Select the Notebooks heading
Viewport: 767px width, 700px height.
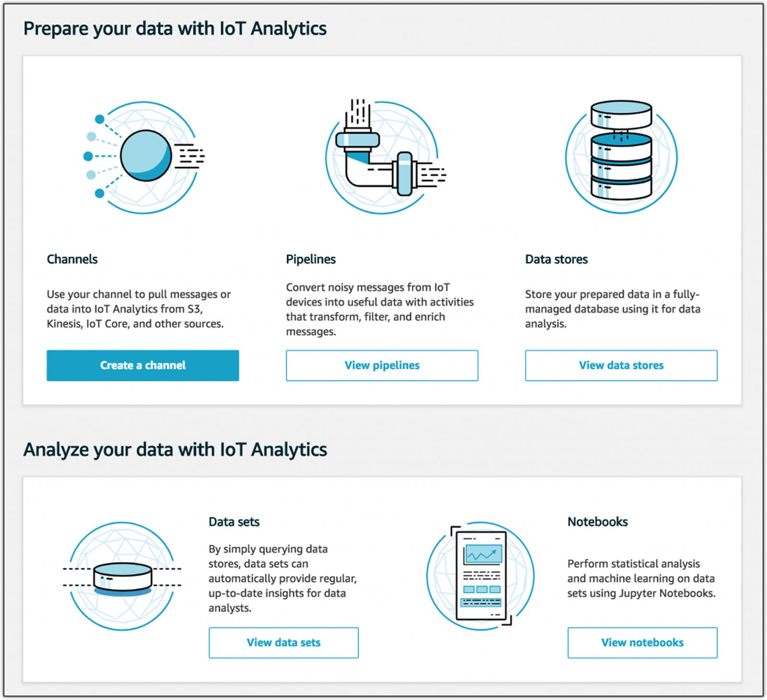click(x=598, y=522)
